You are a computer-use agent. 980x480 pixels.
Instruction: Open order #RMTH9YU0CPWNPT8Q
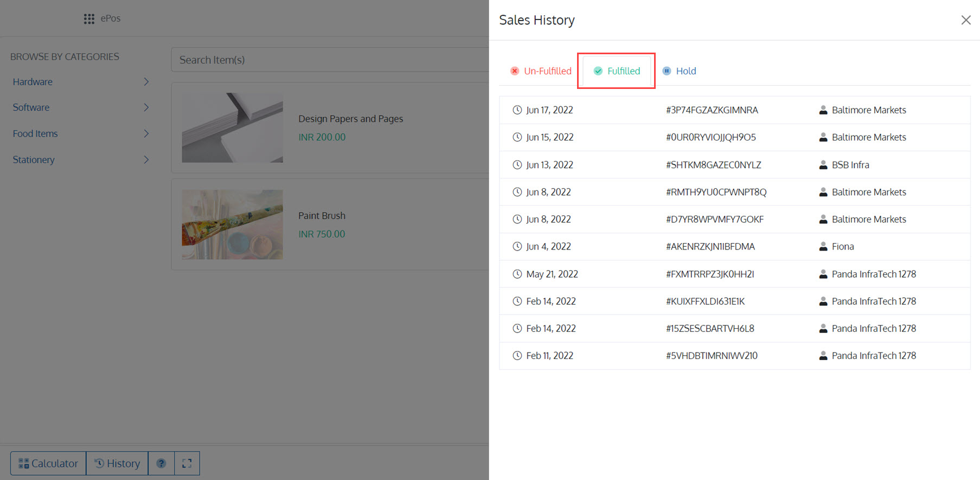716,192
